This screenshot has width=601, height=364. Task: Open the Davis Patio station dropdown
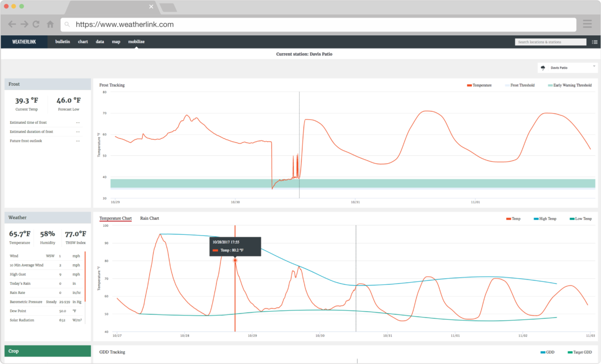coord(593,66)
